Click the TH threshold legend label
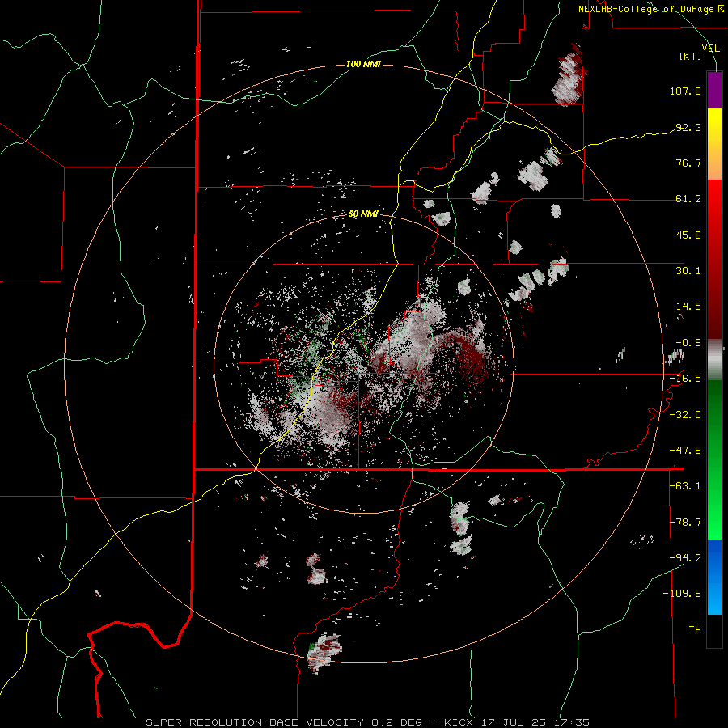The width and height of the screenshot is (728, 728). pos(695,630)
